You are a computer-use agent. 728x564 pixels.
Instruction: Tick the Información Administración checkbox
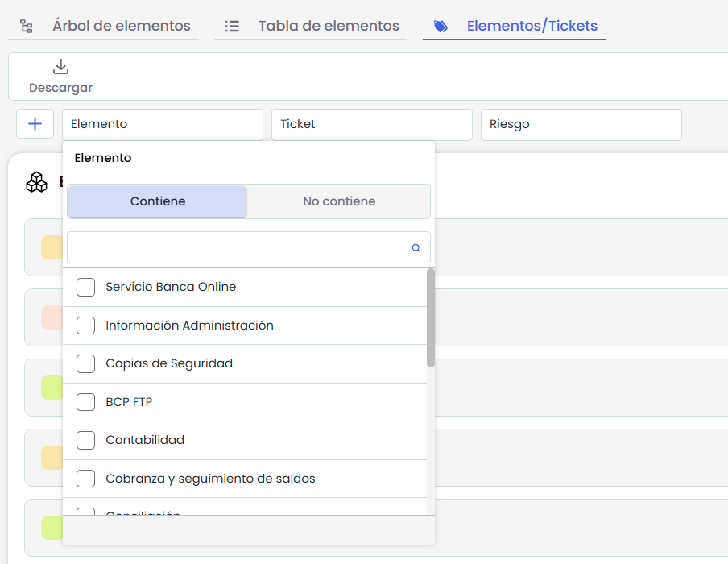(85, 326)
